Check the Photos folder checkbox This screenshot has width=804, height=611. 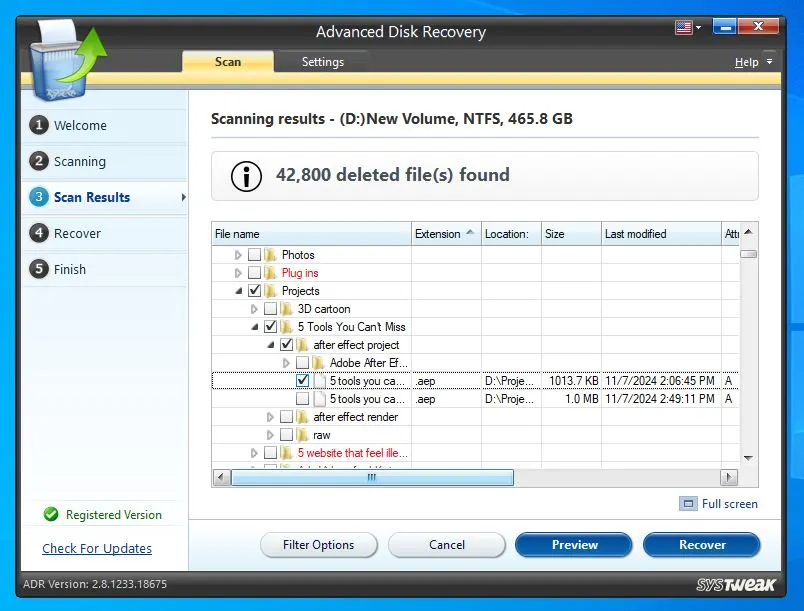click(x=254, y=255)
